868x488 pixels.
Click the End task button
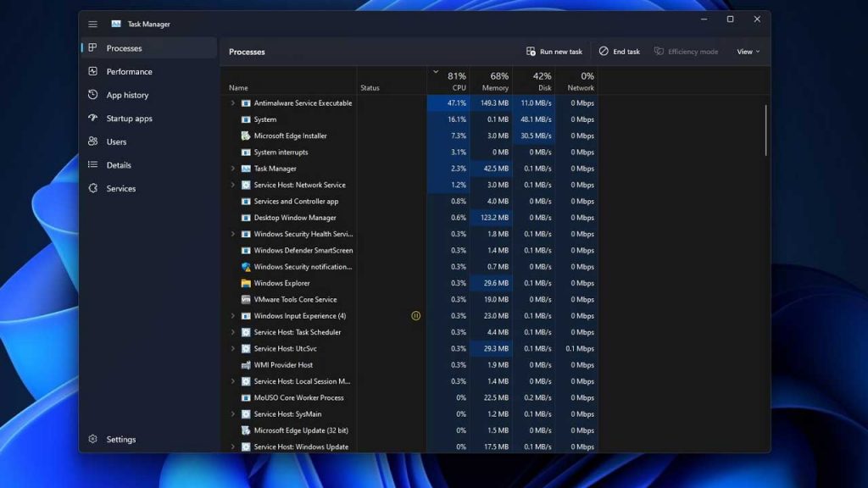(620, 52)
